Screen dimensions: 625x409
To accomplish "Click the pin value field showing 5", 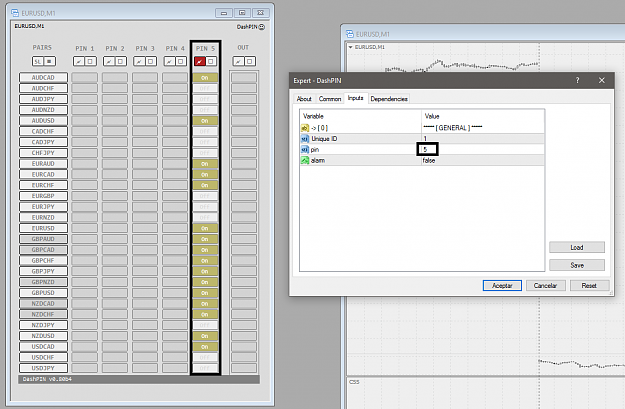I will (x=483, y=149).
